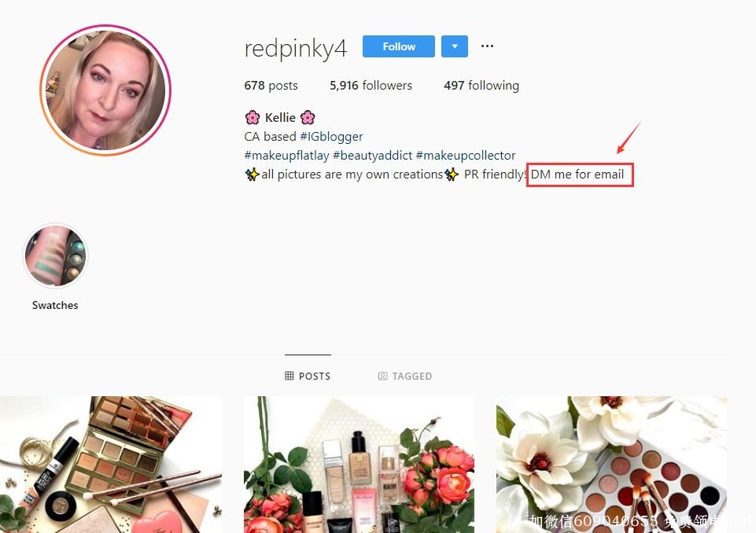Open the 497 following list
The image size is (756, 533).
coord(481,86)
